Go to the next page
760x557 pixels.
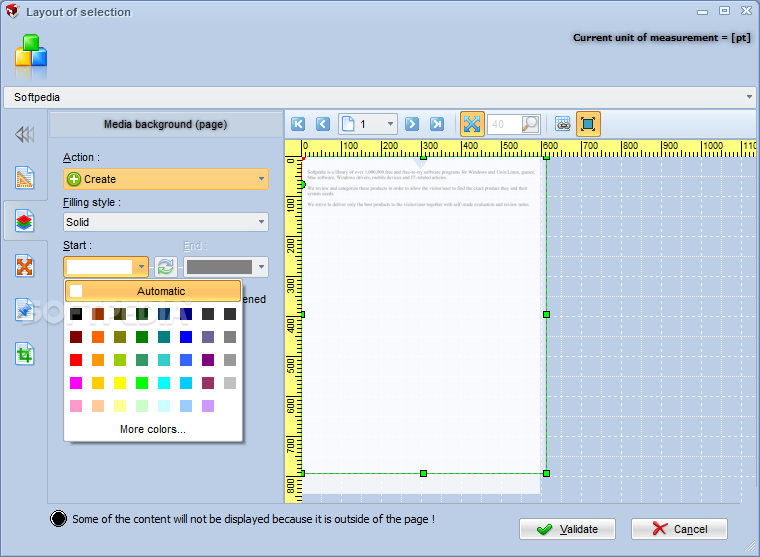click(412, 124)
